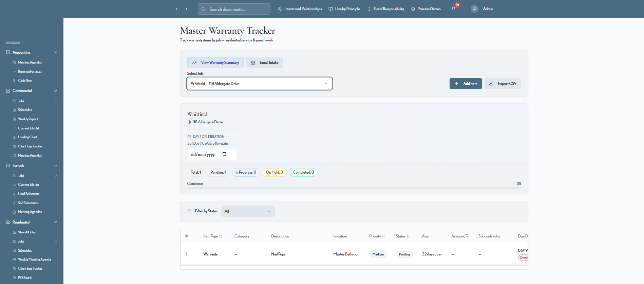The width and height of the screenshot is (644, 284).
Task: Collapse the Residential division
Action: [56, 222]
